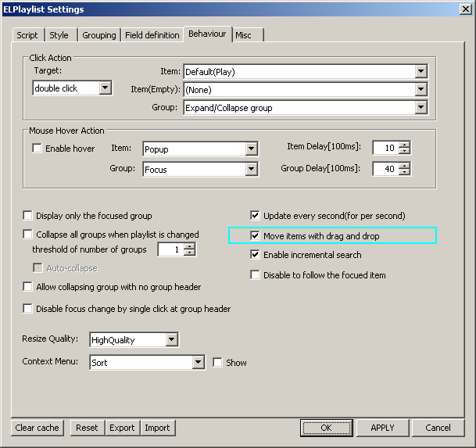
Task: Increase threshold of number of groups
Action: [189, 246]
